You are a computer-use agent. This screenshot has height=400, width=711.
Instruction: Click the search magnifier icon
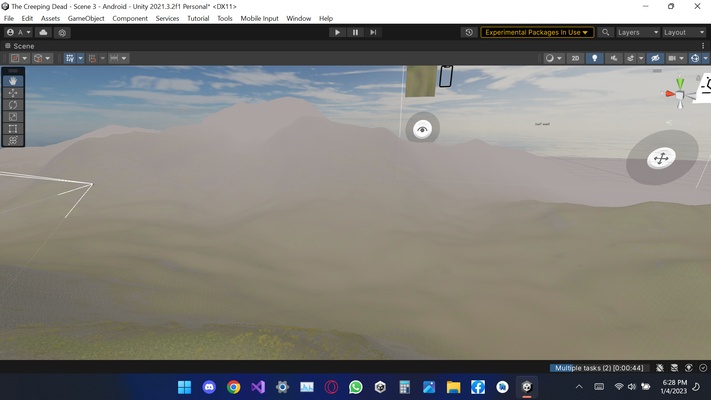pyautogui.click(x=605, y=32)
